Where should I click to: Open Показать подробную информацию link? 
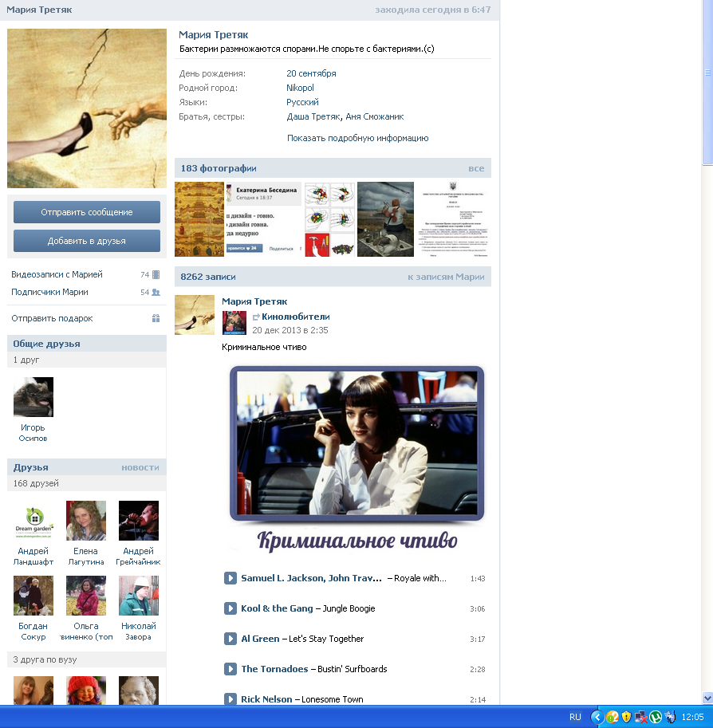(x=357, y=138)
